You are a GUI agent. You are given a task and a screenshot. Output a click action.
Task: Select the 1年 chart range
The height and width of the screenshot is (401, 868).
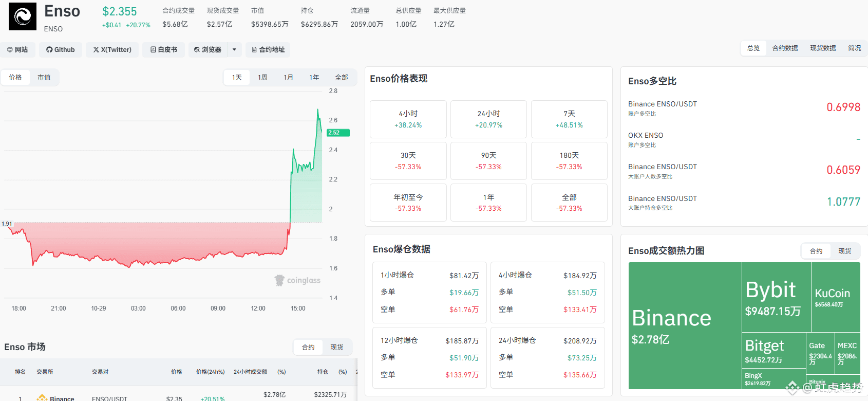314,77
